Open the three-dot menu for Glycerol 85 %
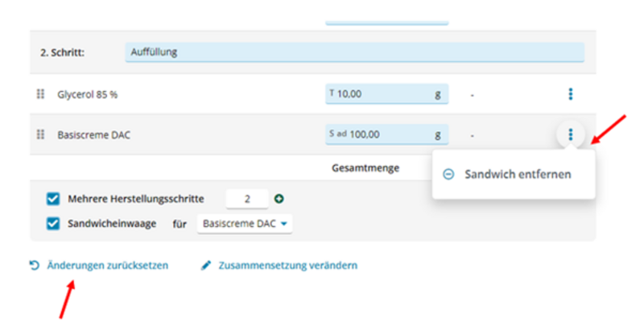Viewport: 644px width, 334px height. click(x=570, y=94)
